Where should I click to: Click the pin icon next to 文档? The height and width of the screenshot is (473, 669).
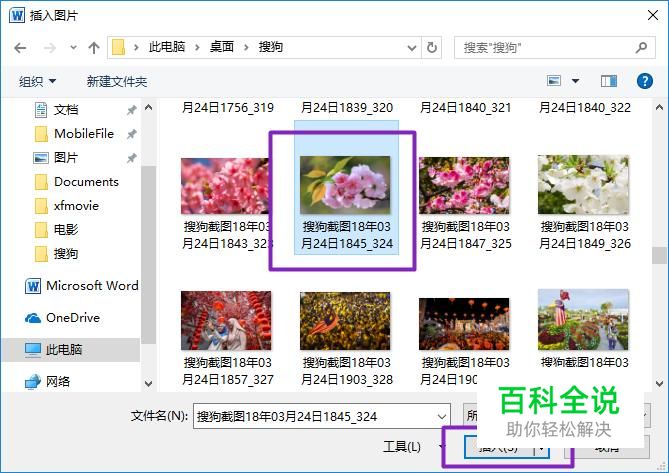(x=131, y=110)
